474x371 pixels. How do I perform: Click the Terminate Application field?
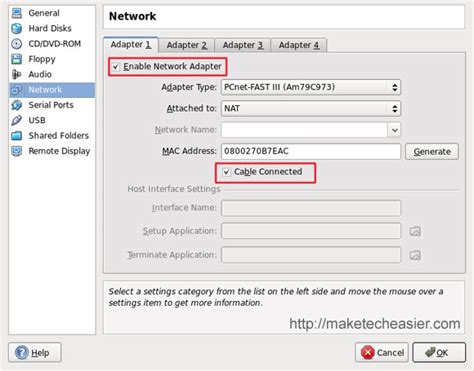click(x=311, y=255)
